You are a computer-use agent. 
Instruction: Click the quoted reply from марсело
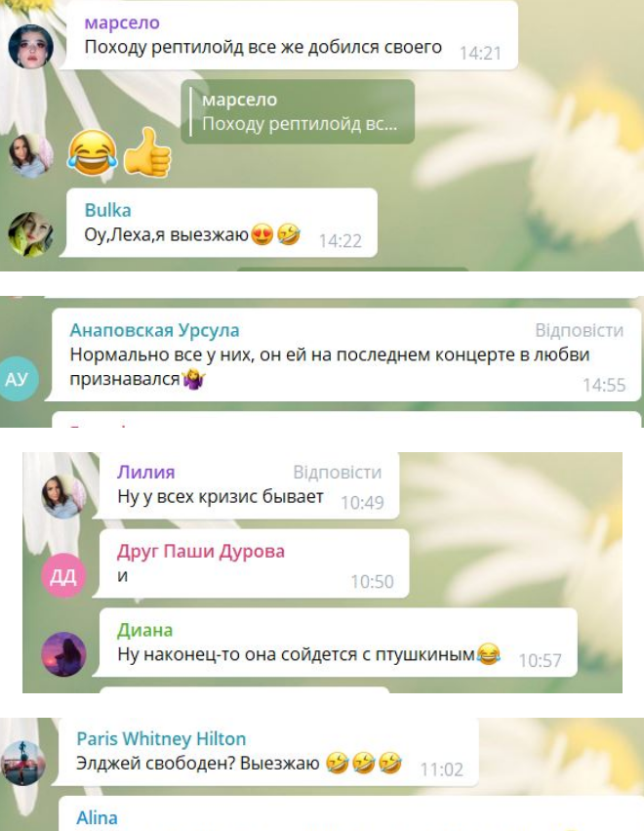click(x=298, y=111)
